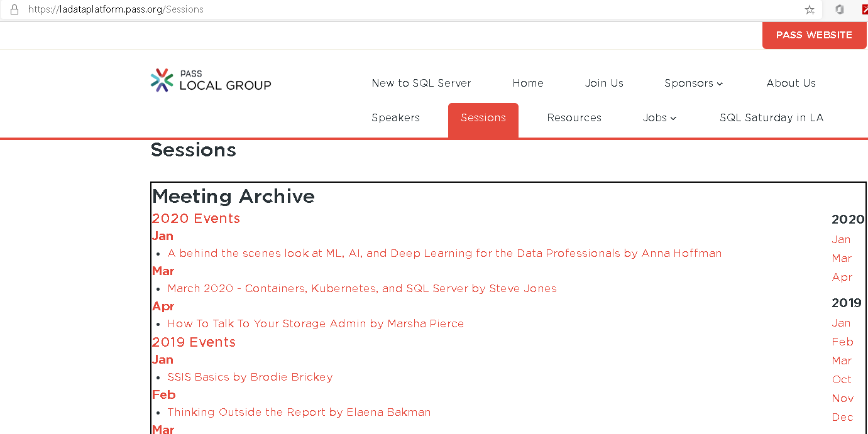Select the Sessions tab in navigation
The image size is (868, 434).
(483, 118)
